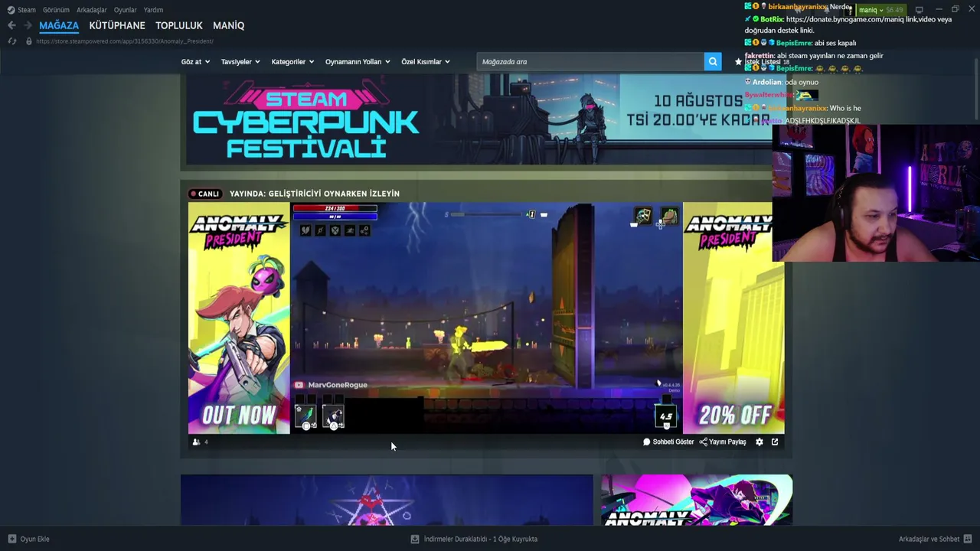This screenshot has width=980, height=551.
Task: Click the downloads icon in the bottom bar
Action: (x=415, y=539)
